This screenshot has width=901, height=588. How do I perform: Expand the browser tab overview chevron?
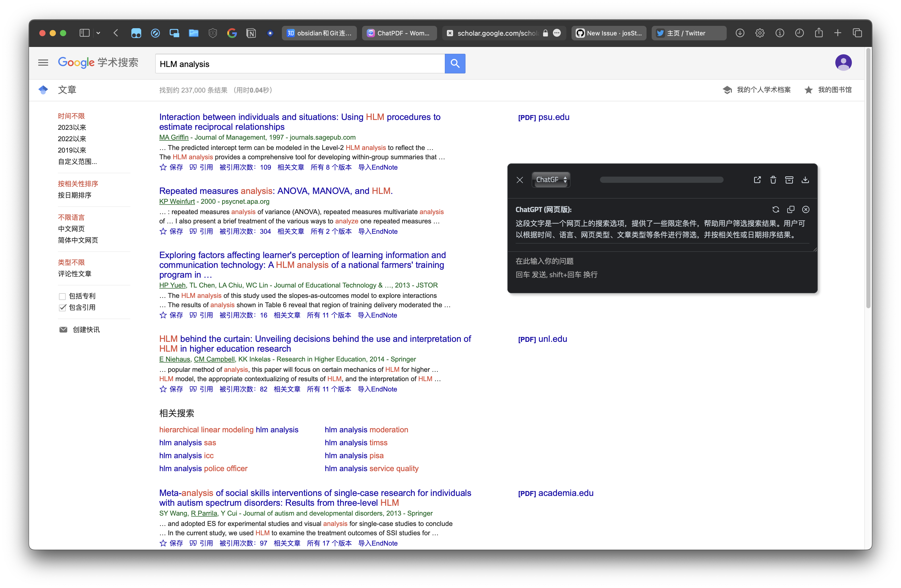click(x=99, y=33)
